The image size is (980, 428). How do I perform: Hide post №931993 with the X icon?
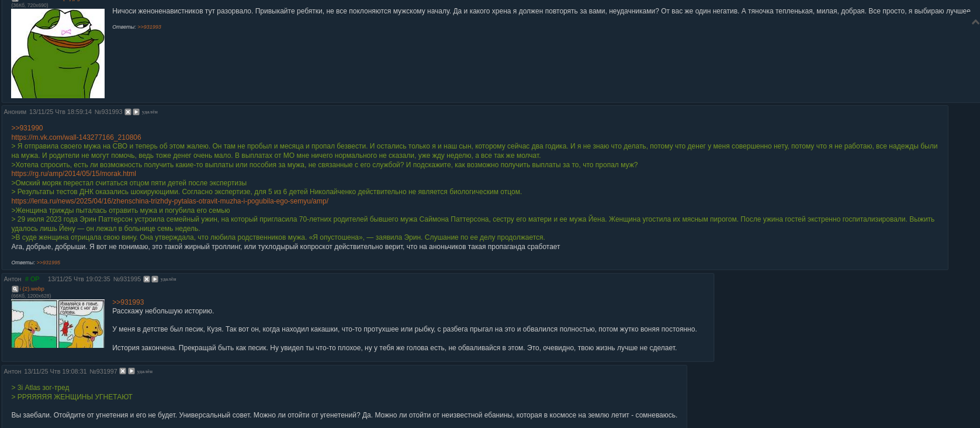click(128, 112)
